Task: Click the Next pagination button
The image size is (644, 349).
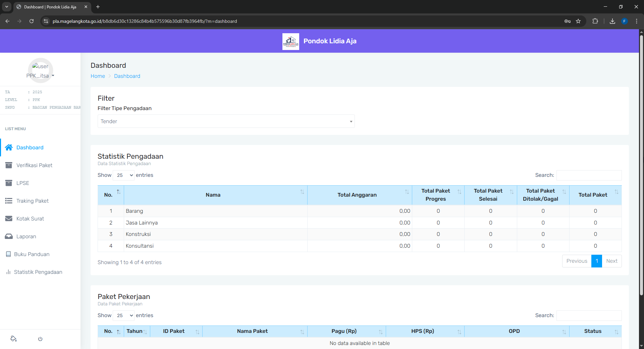Action: click(x=611, y=261)
